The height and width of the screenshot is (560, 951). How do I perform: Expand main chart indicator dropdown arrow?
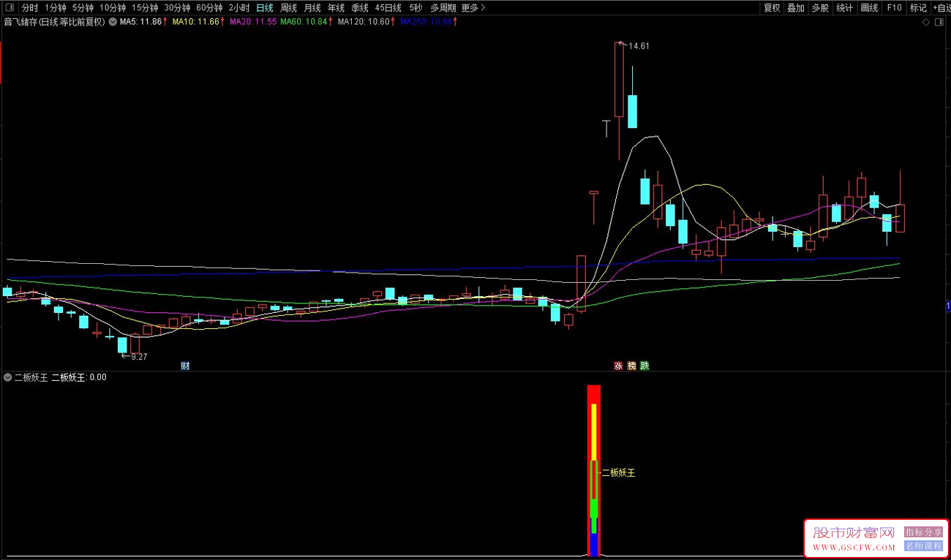(113, 22)
